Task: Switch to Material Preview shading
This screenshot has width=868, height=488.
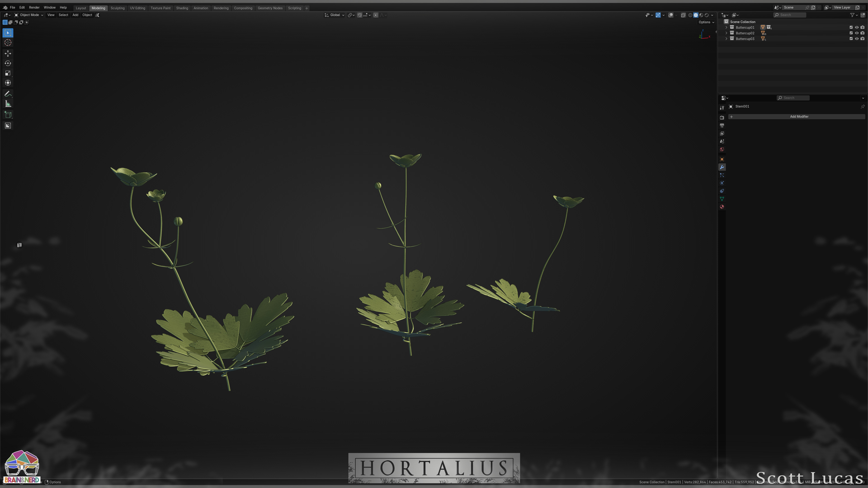Action: click(x=701, y=15)
